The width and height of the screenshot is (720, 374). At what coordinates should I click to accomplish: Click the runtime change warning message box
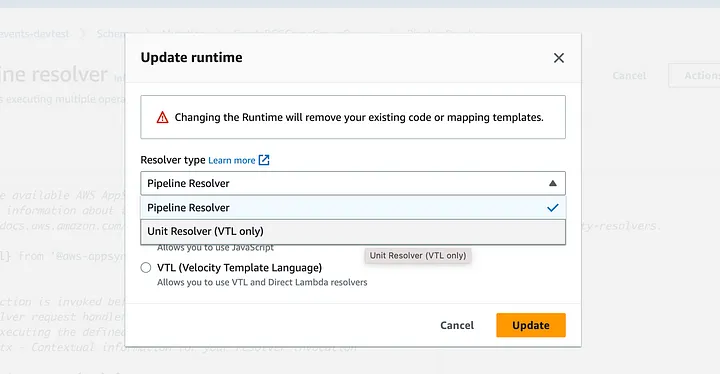click(353, 117)
